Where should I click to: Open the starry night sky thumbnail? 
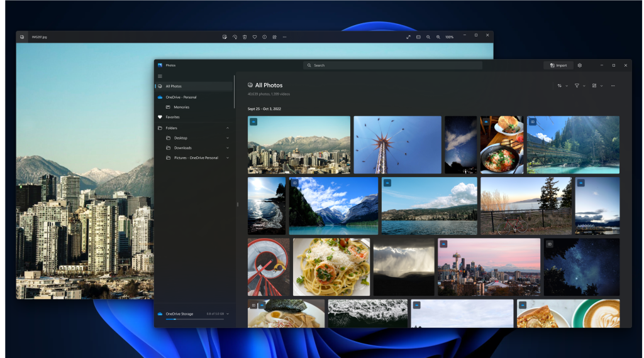(x=582, y=267)
